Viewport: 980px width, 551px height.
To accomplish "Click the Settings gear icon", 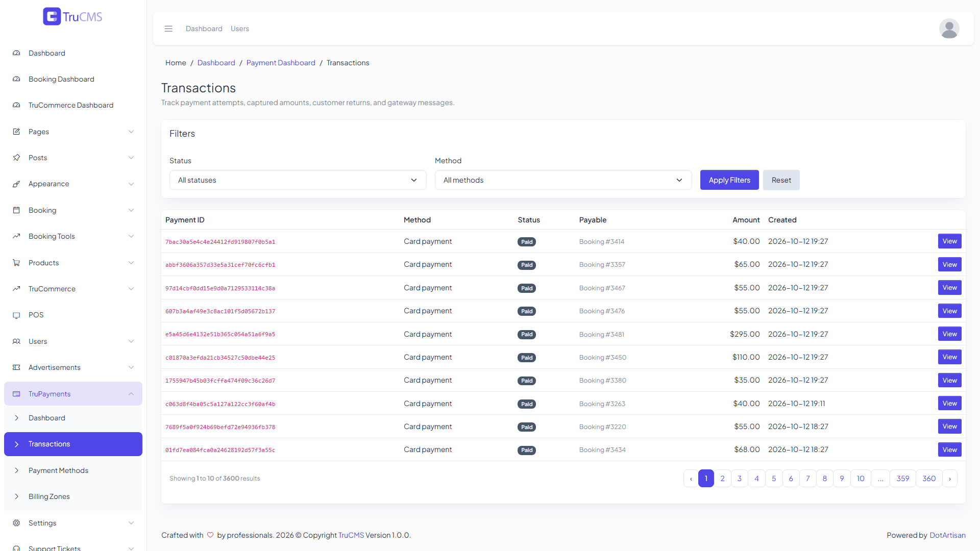I will click(x=16, y=523).
